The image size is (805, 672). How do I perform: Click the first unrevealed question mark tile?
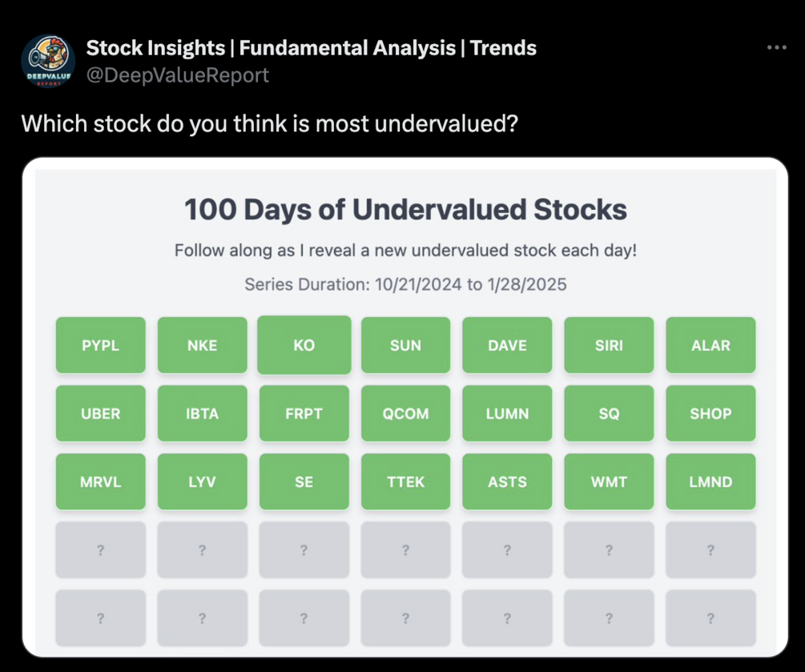coord(101,550)
